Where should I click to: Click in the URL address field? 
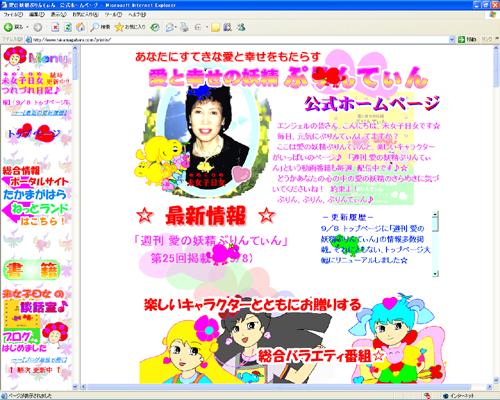click(x=240, y=40)
